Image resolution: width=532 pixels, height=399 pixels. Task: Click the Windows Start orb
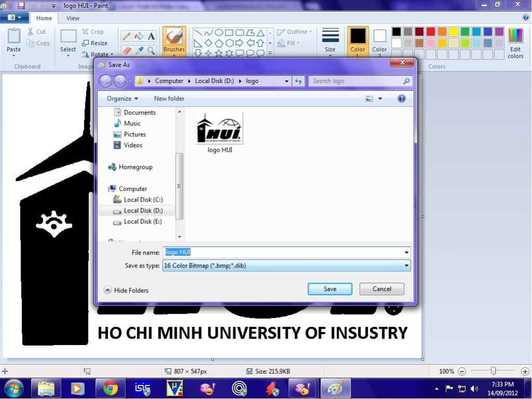[x=14, y=389]
